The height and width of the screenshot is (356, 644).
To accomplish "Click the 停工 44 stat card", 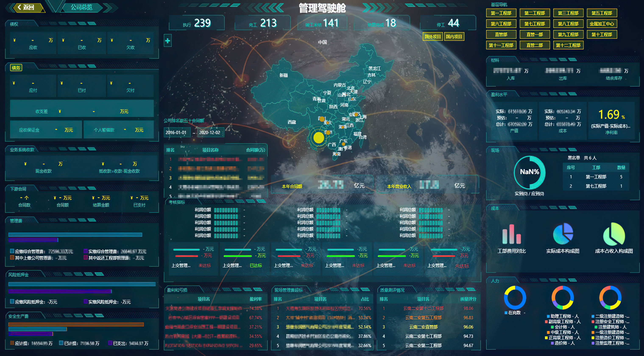I will pos(448,23).
